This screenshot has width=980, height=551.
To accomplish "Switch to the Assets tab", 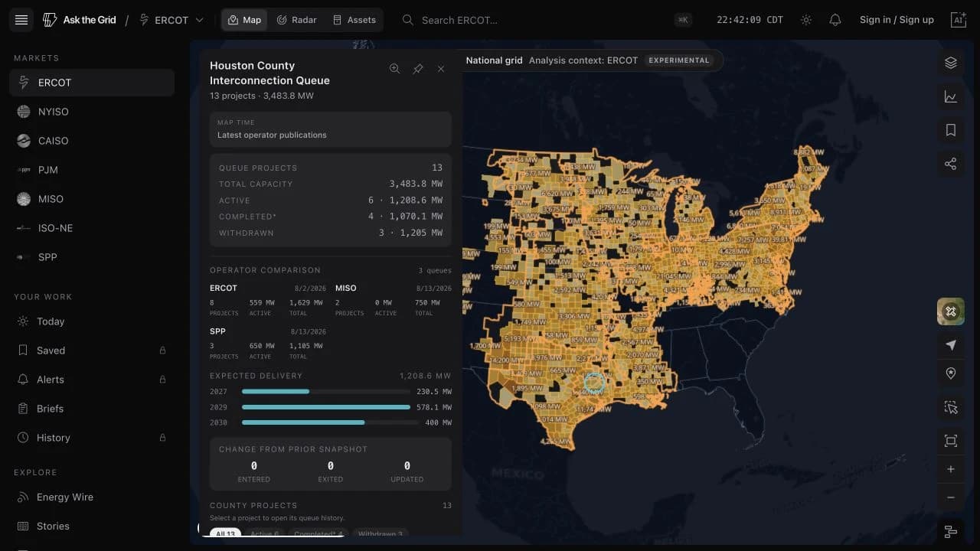I will pos(354,20).
